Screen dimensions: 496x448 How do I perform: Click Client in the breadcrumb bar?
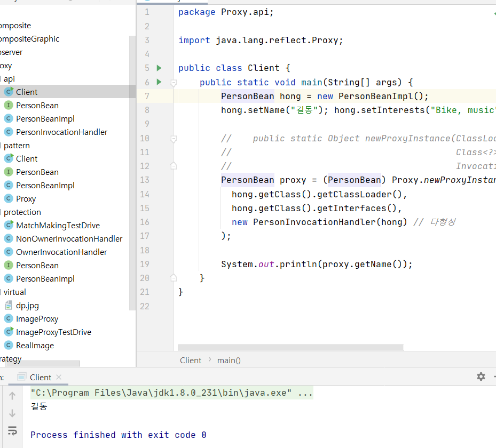pos(191,360)
